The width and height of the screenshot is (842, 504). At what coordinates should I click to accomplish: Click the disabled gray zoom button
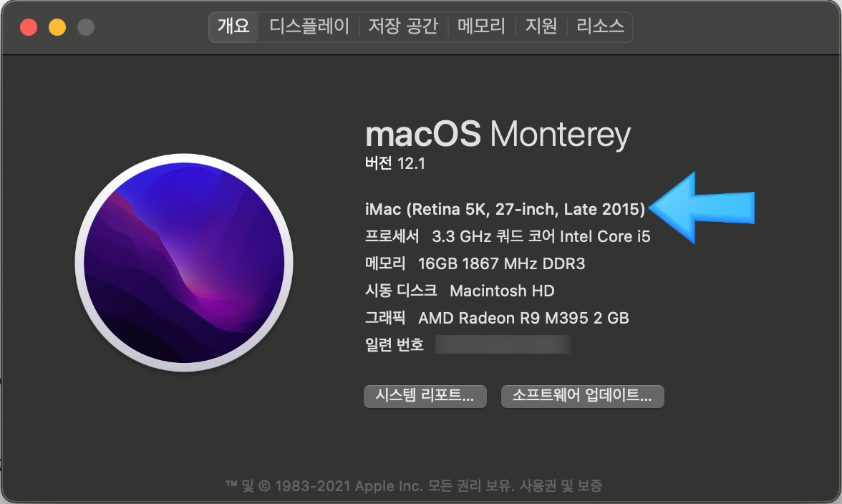coord(86,27)
